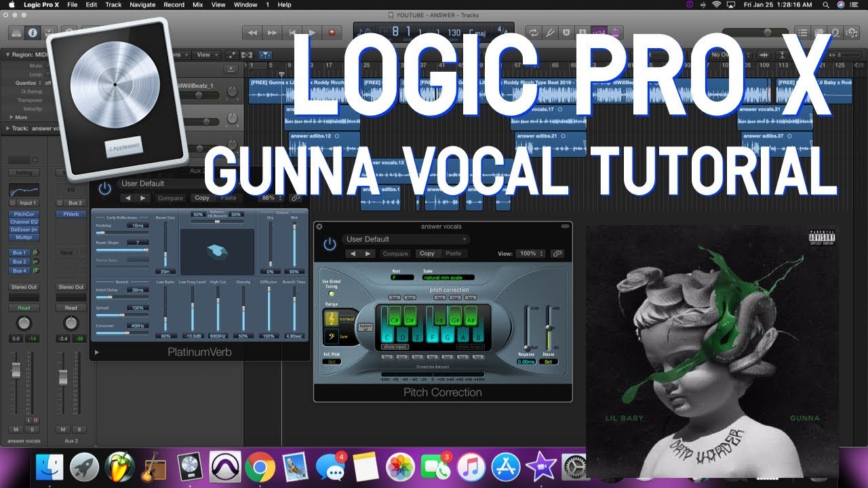Click the PitchCor insert slot
Screen dimensions: 868x488
coord(24,213)
